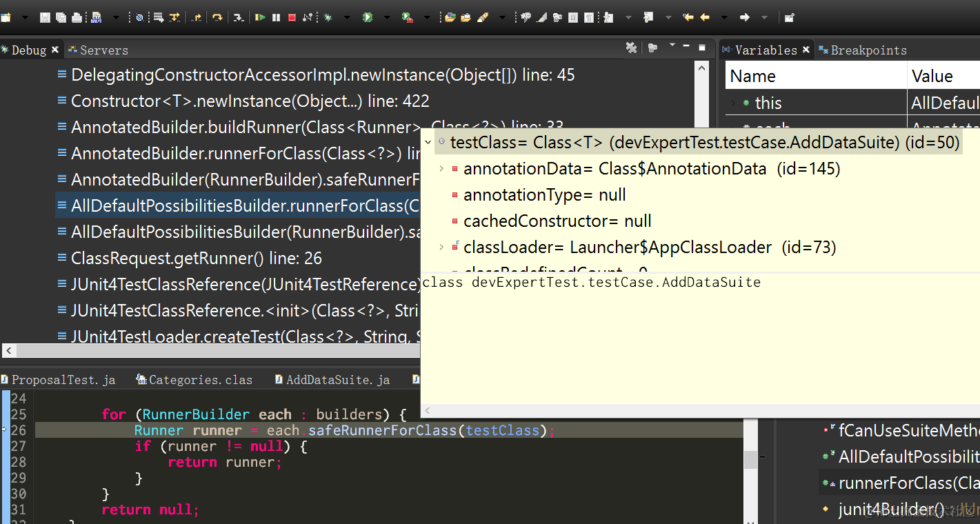The height and width of the screenshot is (524, 980).
Task: Click the Suspend debug button
Action: (x=276, y=17)
